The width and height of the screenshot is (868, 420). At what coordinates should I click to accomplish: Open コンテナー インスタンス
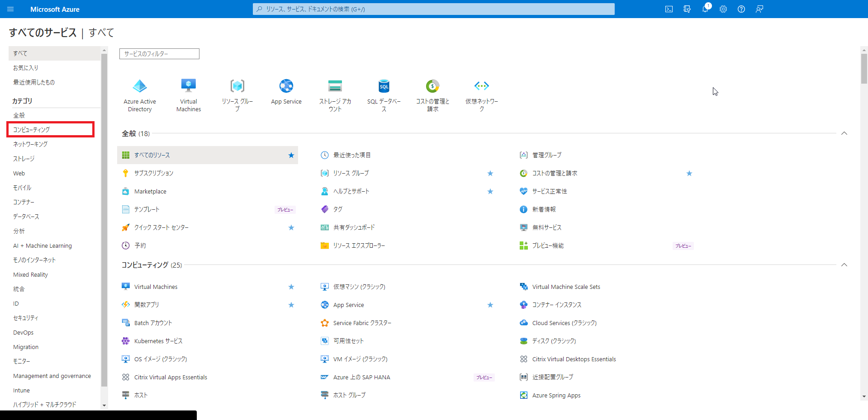coord(557,305)
